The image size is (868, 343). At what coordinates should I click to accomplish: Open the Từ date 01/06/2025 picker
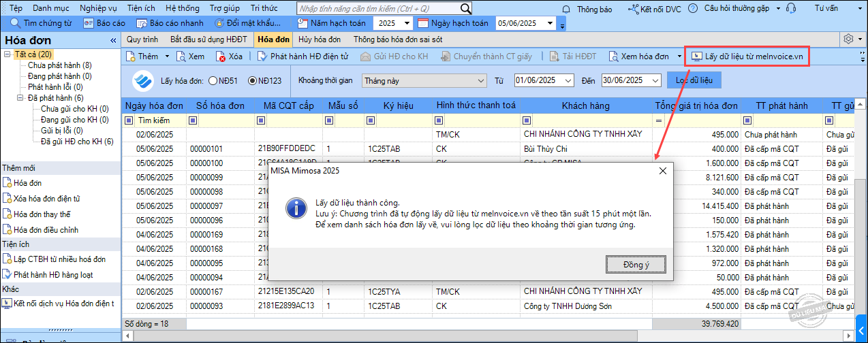click(x=569, y=80)
